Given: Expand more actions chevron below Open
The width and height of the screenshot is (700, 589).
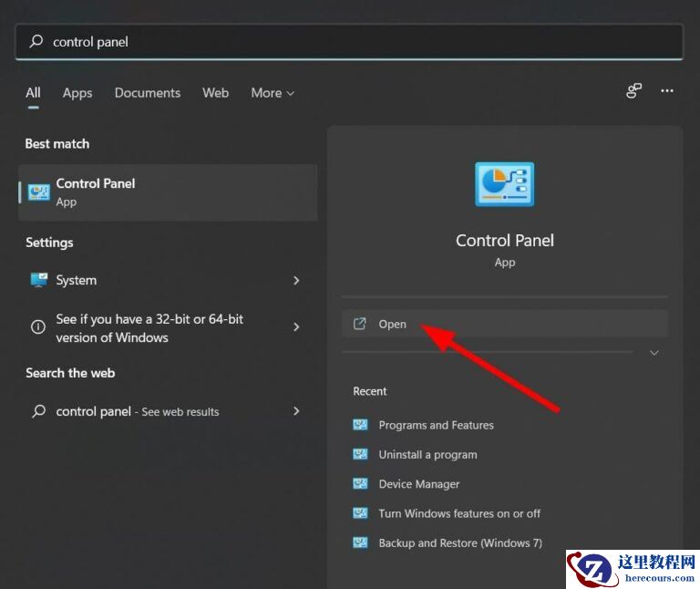Looking at the screenshot, I should click(654, 353).
